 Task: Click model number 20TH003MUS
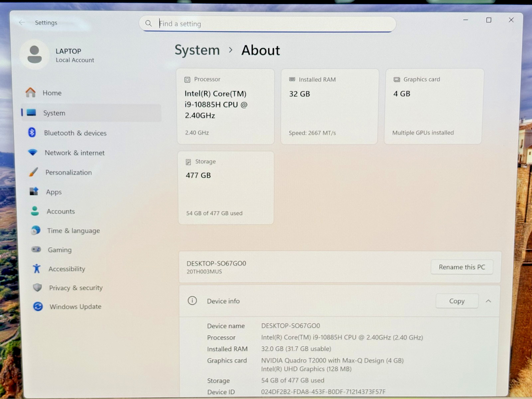tap(204, 271)
